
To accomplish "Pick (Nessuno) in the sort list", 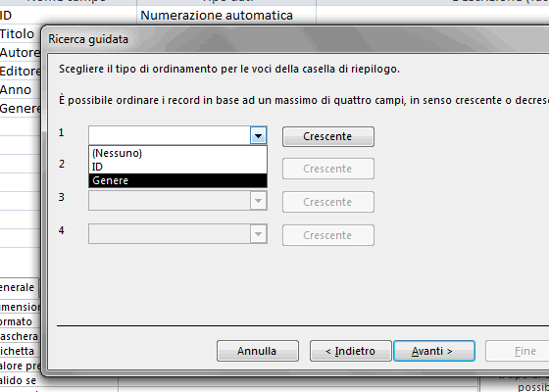I will pos(177,153).
